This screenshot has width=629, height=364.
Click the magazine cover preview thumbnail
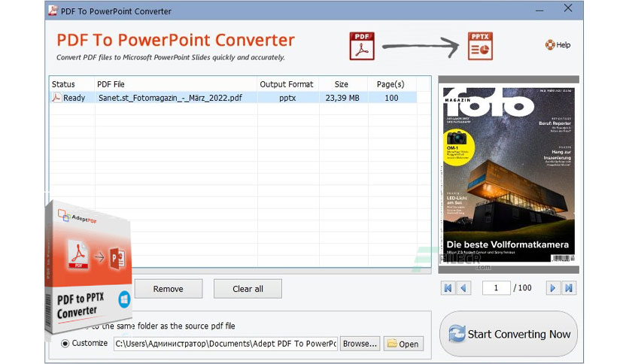tap(509, 174)
